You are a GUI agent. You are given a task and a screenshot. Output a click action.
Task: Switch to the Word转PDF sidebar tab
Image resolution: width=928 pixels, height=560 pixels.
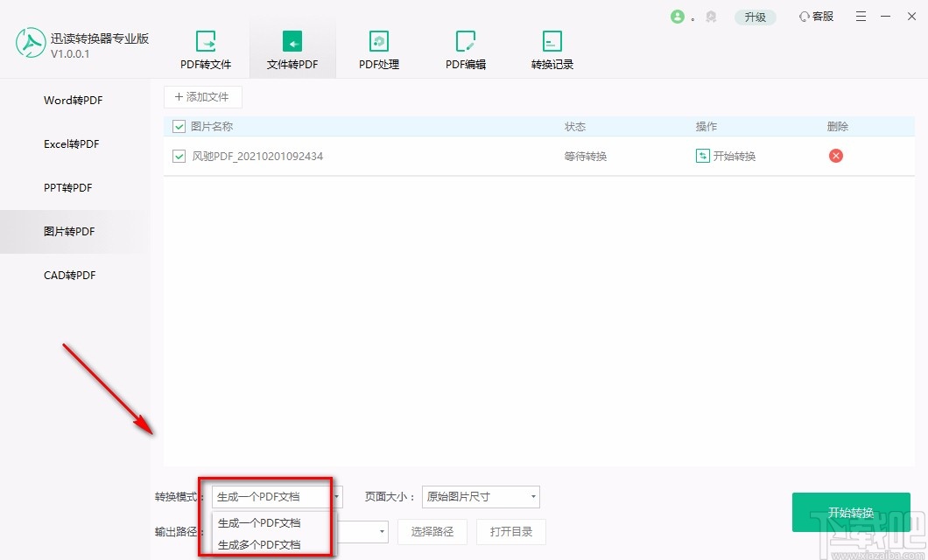pyautogui.click(x=73, y=101)
